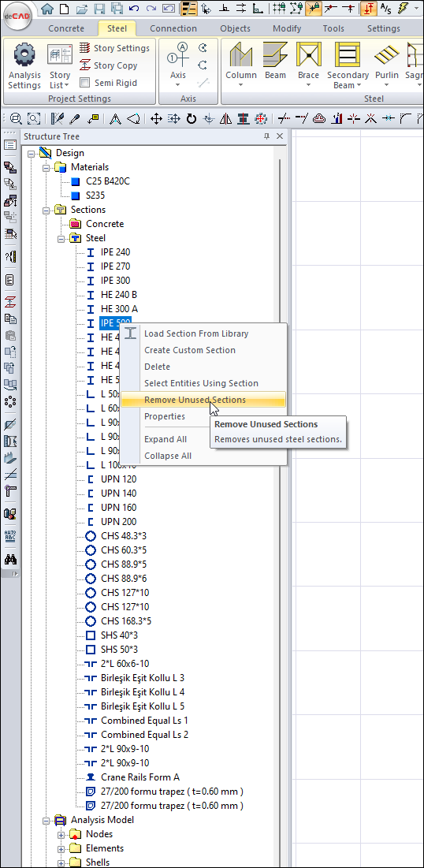
Task: Pin the Structure Tree panel
Action: point(267,136)
